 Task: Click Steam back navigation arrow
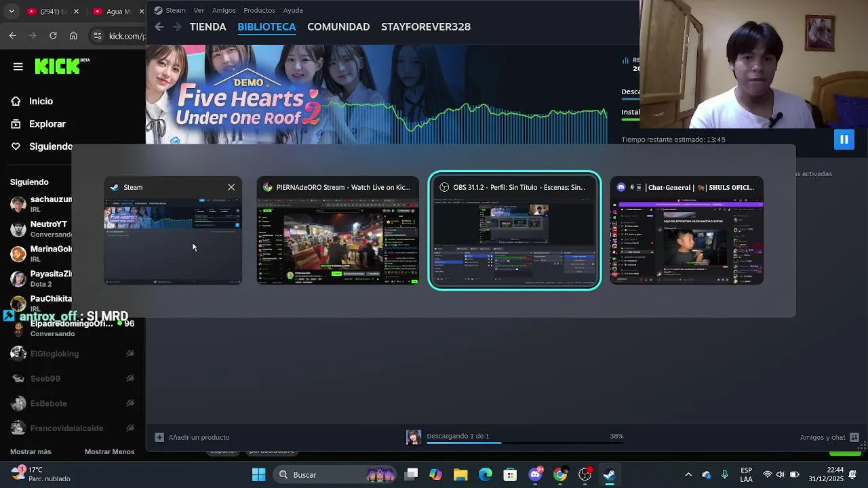pyautogui.click(x=159, y=26)
